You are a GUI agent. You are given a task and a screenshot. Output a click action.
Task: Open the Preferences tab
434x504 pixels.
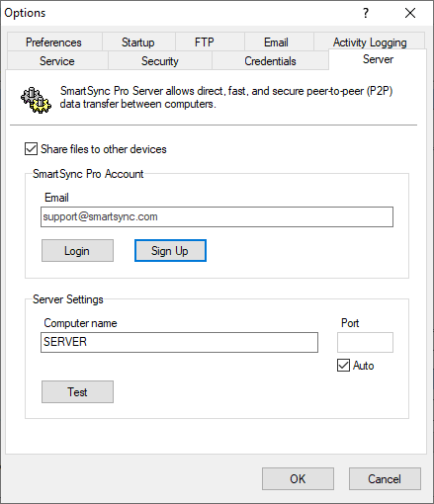(54, 42)
